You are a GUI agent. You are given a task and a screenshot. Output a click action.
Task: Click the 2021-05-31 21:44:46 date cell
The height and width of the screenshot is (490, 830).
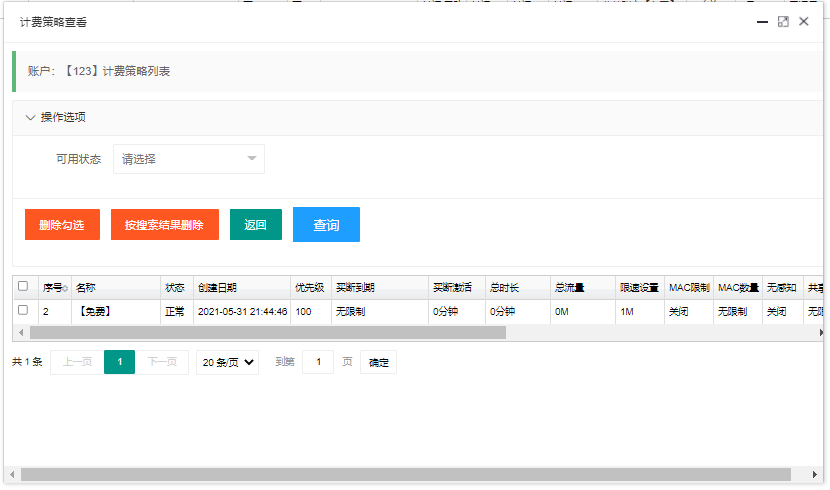click(x=242, y=312)
